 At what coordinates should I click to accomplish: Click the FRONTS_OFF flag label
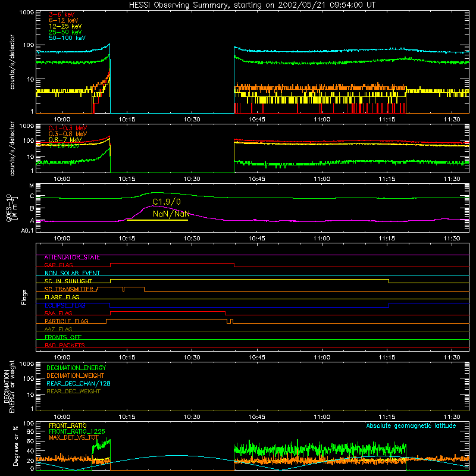(x=63, y=337)
